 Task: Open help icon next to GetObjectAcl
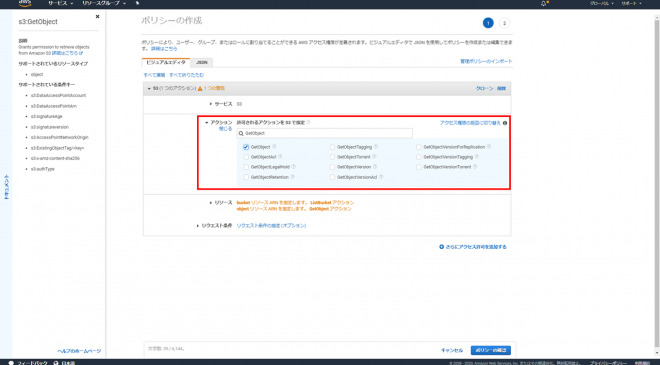point(280,157)
